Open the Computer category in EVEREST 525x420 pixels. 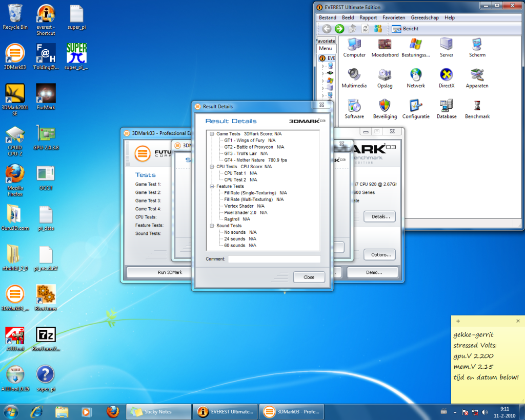tap(354, 48)
